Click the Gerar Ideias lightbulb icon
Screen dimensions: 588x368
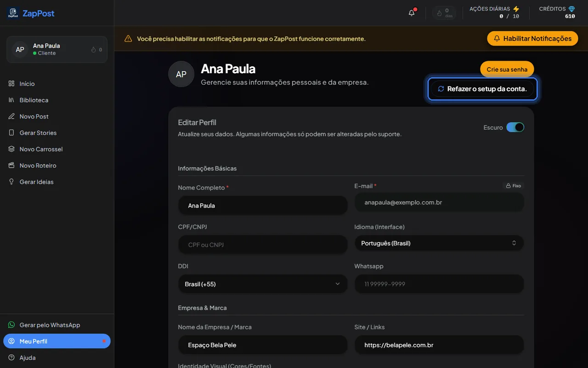[11, 182]
